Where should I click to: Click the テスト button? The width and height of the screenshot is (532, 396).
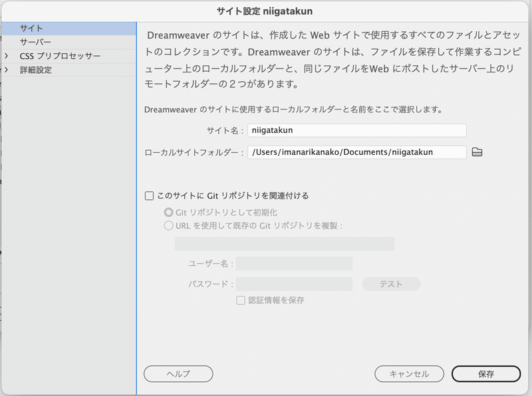click(391, 284)
